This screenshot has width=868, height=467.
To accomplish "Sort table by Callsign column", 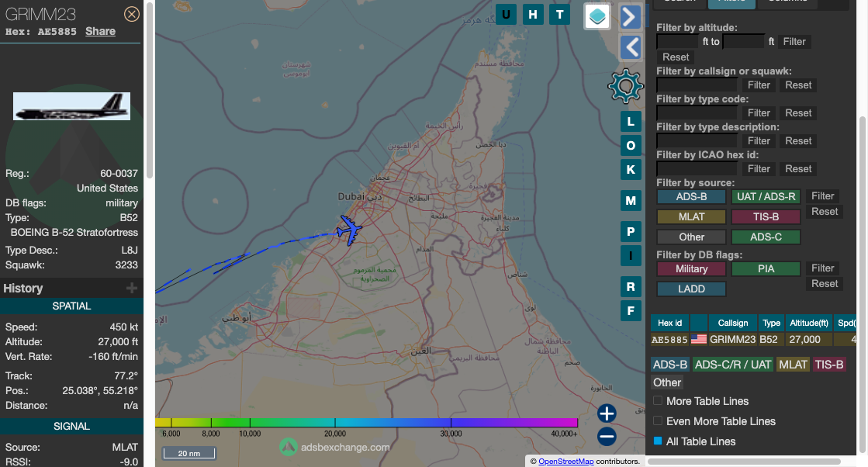I will click(733, 323).
